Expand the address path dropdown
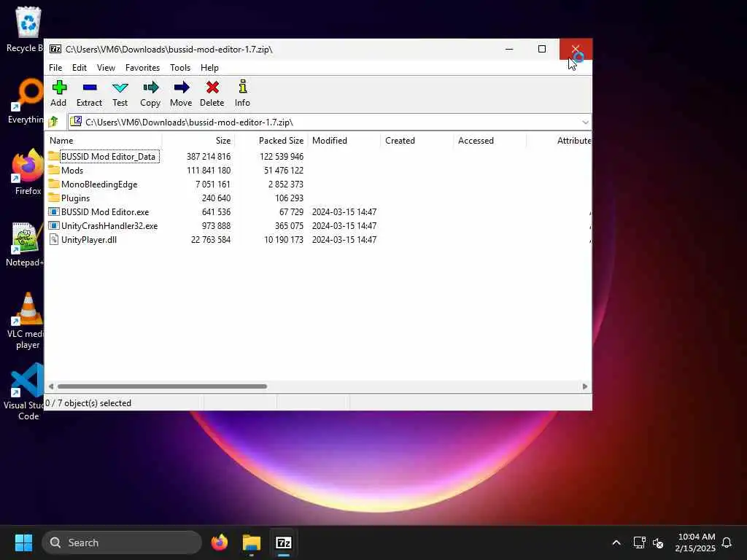 (585, 122)
